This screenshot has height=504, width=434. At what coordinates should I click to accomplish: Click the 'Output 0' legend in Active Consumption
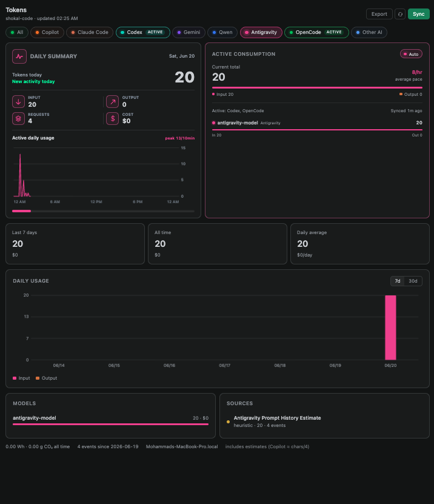pyautogui.click(x=411, y=94)
